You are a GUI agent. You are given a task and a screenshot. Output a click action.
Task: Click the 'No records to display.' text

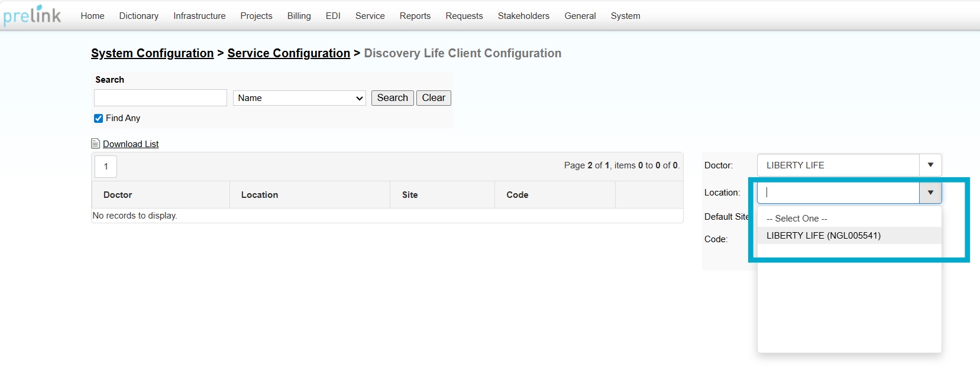[x=135, y=216]
